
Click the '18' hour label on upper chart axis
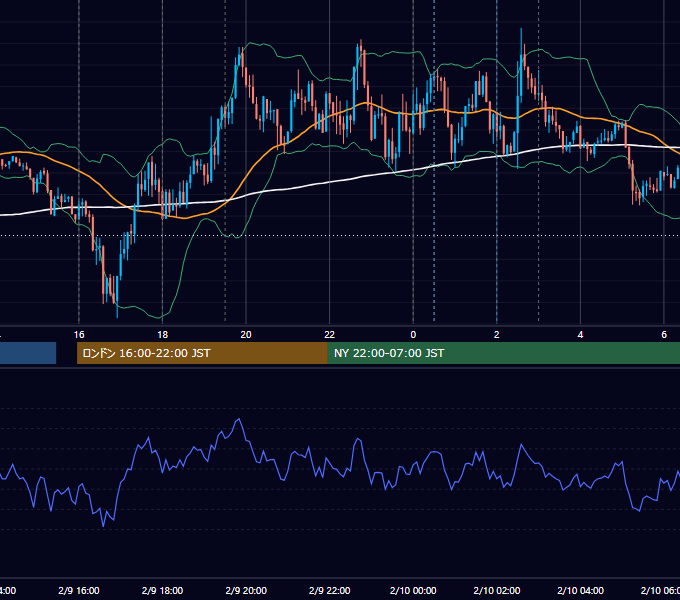click(162, 335)
